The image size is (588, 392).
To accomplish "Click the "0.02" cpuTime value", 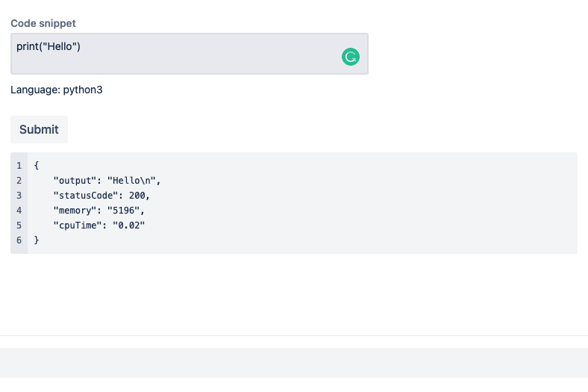I will [x=127, y=225].
